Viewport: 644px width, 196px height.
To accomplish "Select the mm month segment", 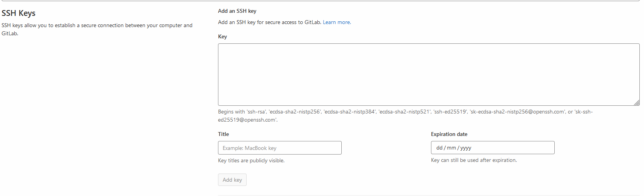I will (x=451, y=148).
